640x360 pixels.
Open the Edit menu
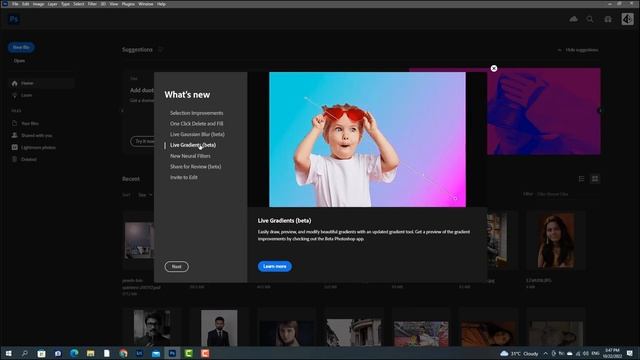point(25,4)
